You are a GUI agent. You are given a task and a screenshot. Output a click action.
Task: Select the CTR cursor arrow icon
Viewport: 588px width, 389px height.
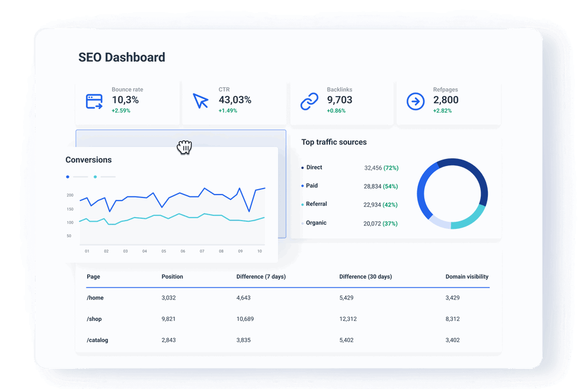[x=200, y=101]
